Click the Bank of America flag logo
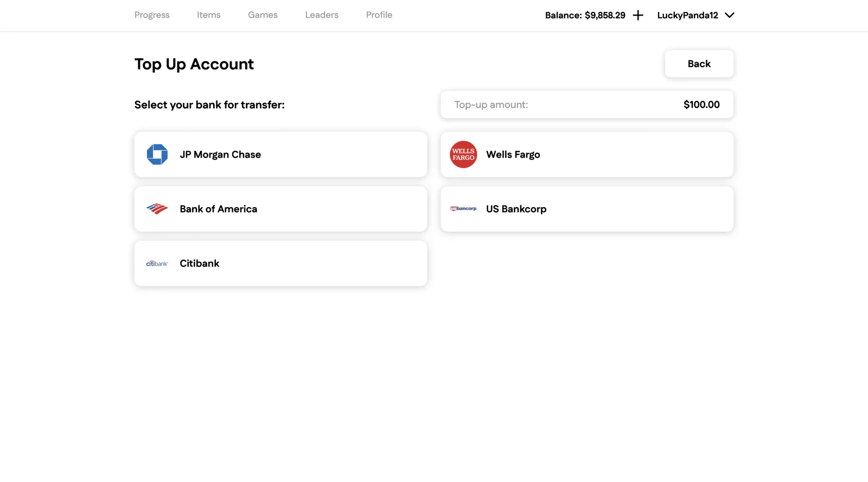This screenshot has width=868, height=482. coord(157,209)
